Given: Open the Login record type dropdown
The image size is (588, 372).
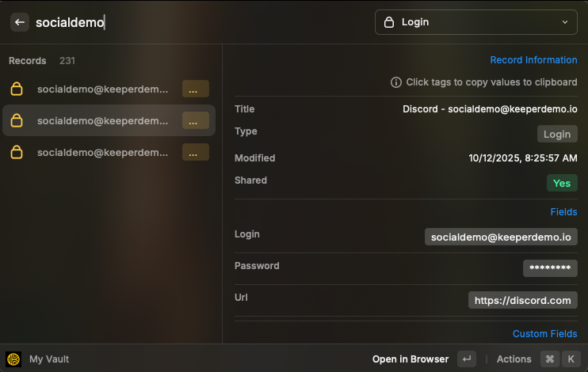Looking at the screenshot, I should pyautogui.click(x=476, y=22).
